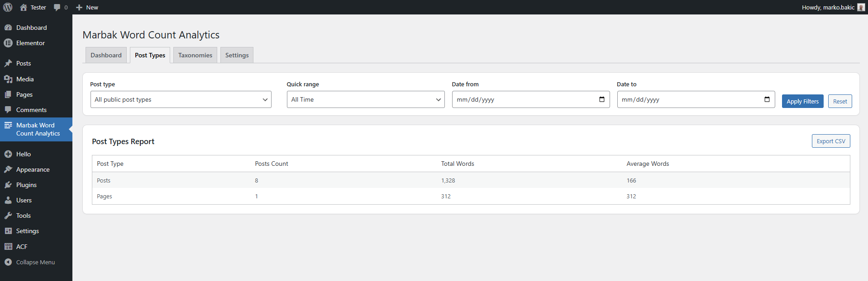Viewport: 868px width, 281px height.
Task: Click the 166 average words value
Action: (631, 180)
